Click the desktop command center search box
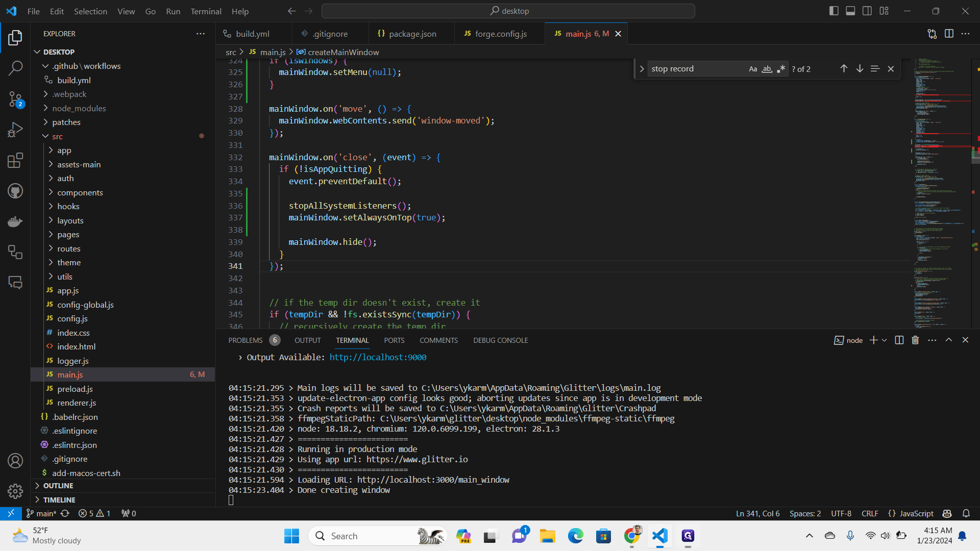 tap(508, 11)
